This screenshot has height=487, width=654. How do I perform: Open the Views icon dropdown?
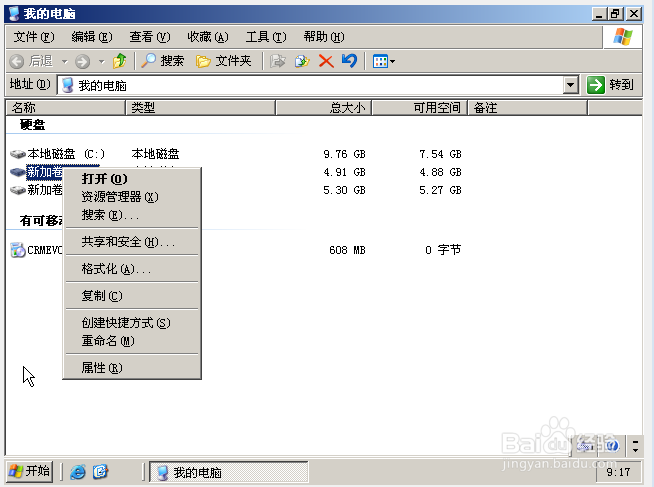[384, 61]
